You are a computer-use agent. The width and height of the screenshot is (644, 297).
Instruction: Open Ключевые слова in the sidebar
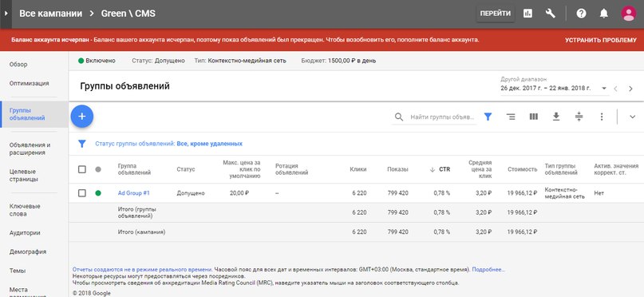tap(25, 210)
